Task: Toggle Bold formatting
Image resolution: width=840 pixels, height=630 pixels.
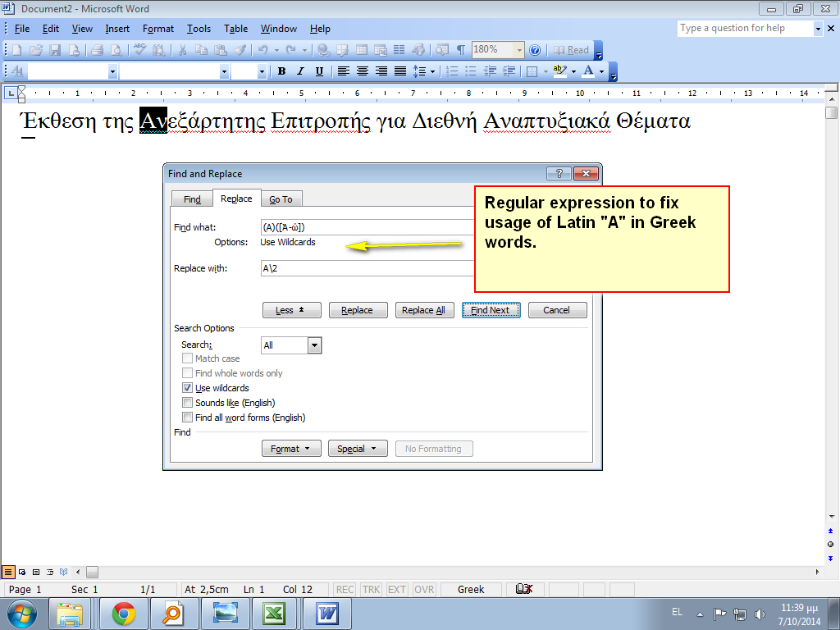Action: (x=281, y=71)
